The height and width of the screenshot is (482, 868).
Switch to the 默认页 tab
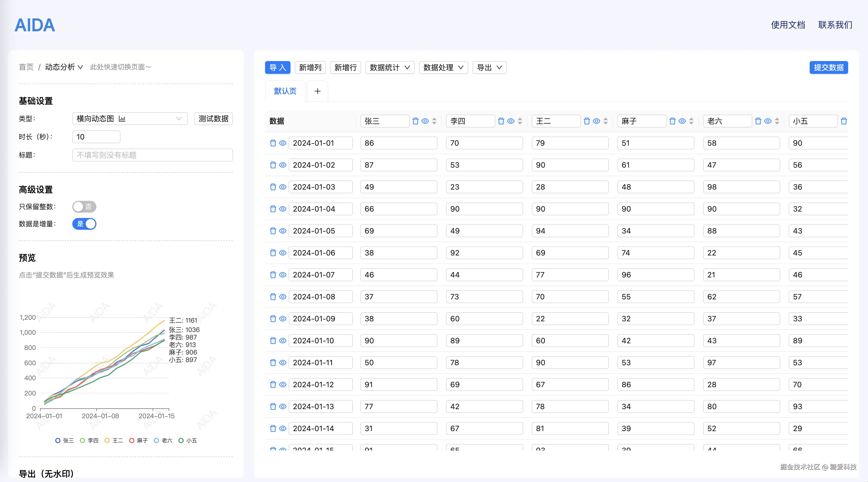click(x=285, y=91)
